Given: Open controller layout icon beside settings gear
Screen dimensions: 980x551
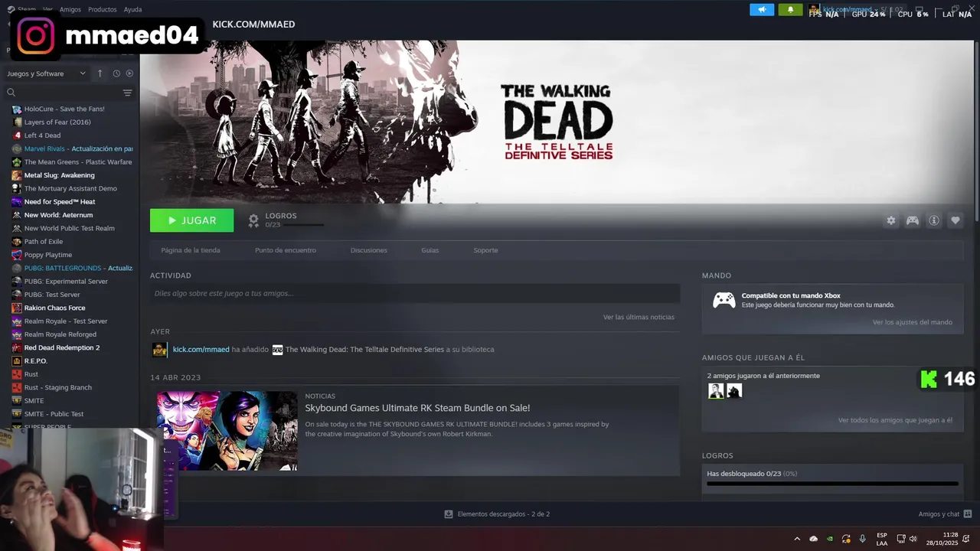Looking at the screenshot, I should [913, 220].
